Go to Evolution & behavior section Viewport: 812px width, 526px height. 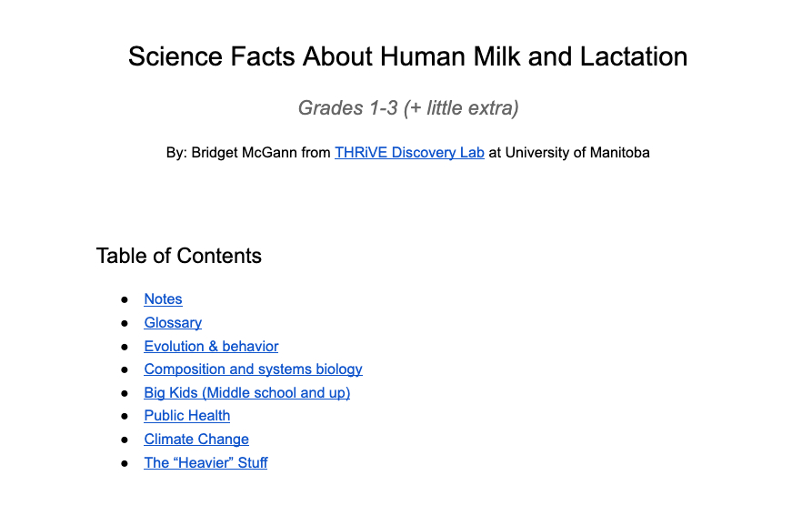click(x=211, y=347)
